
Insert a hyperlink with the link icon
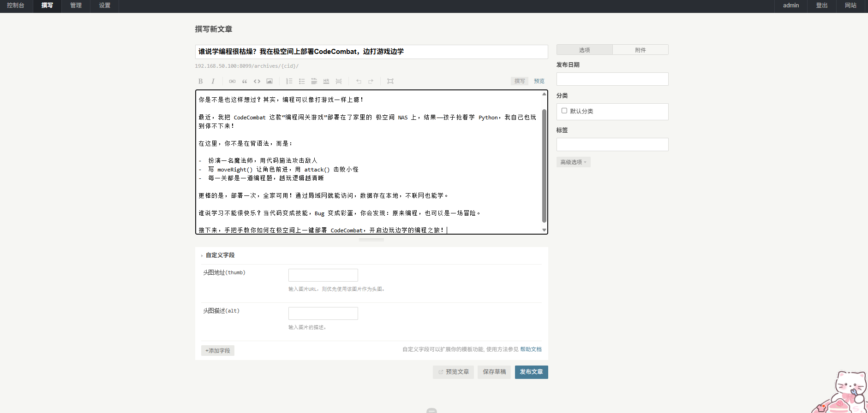(232, 81)
